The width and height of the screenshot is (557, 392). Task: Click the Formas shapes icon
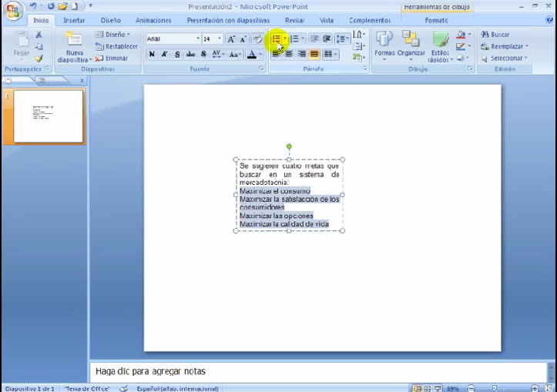384,41
